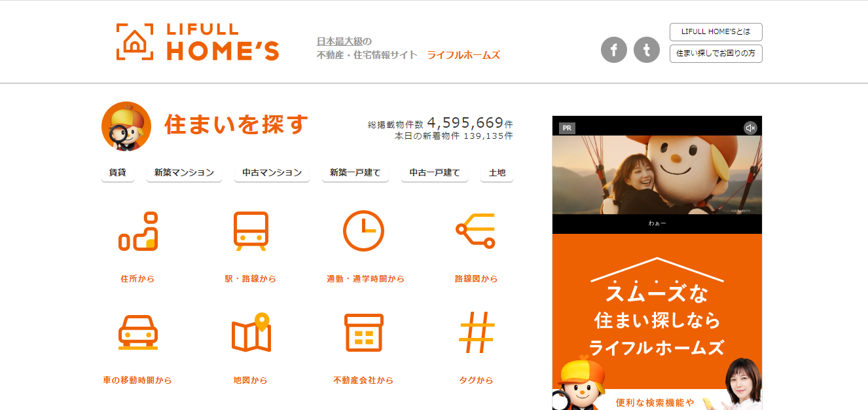Viewport: 868px width, 410px height.
Task: Switch to the 新築マンション tab
Action: click(x=184, y=173)
